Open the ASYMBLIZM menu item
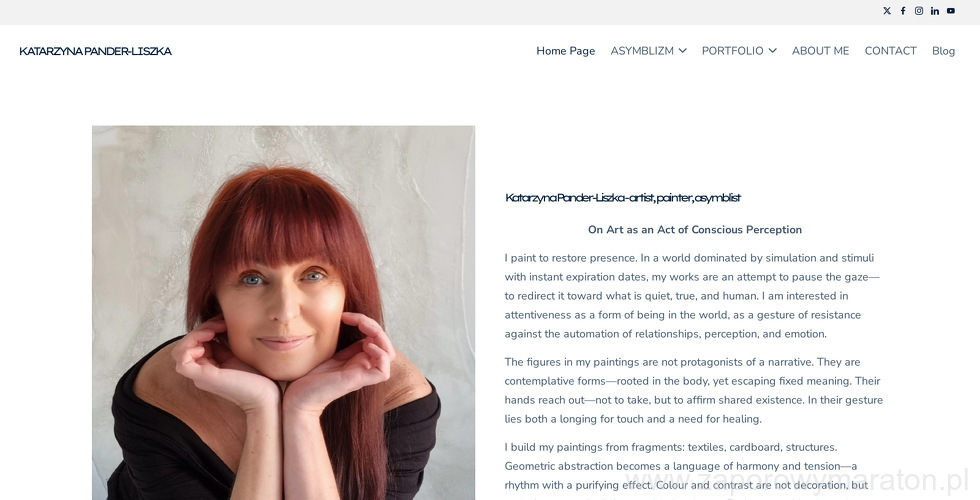 click(642, 51)
